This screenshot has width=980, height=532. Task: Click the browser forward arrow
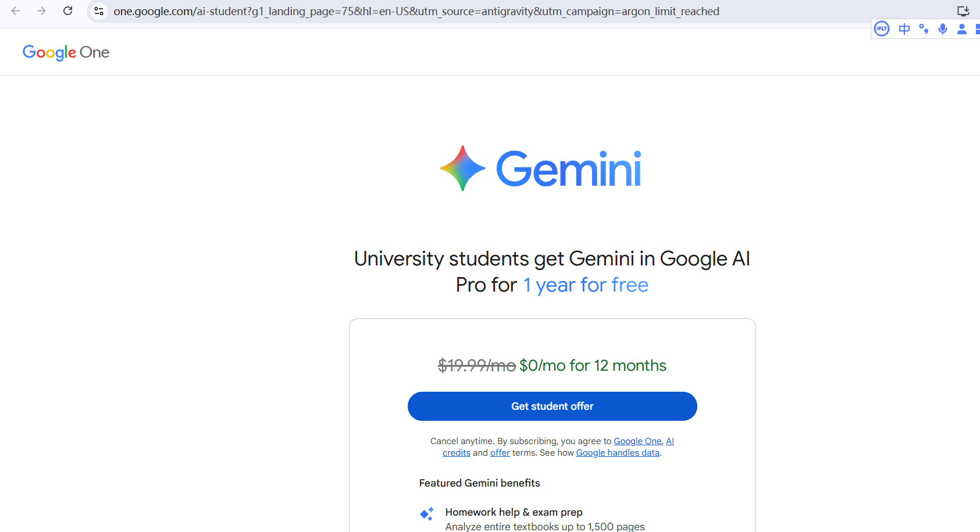pos(41,11)
